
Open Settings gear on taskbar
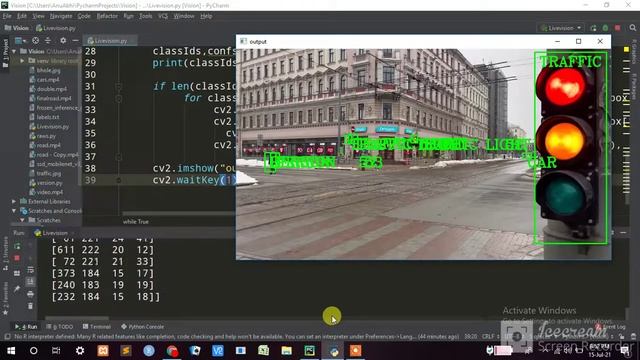coord(80,351)
